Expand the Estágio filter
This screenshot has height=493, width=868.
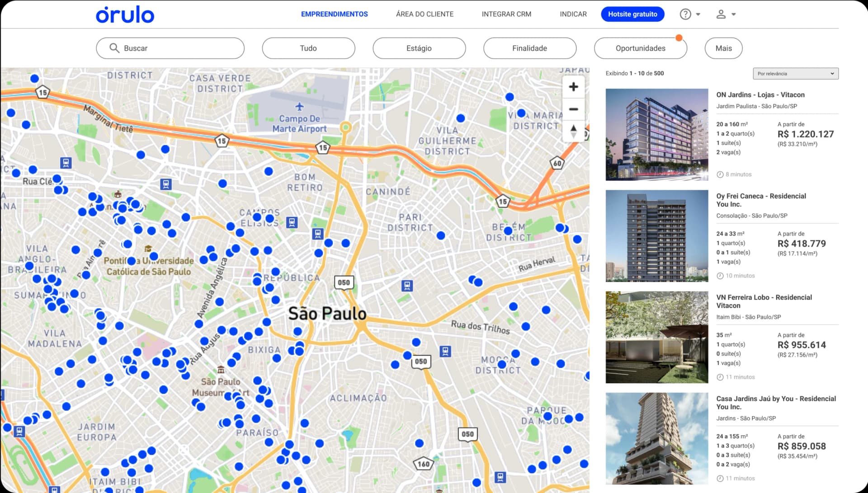click(419, 48)
